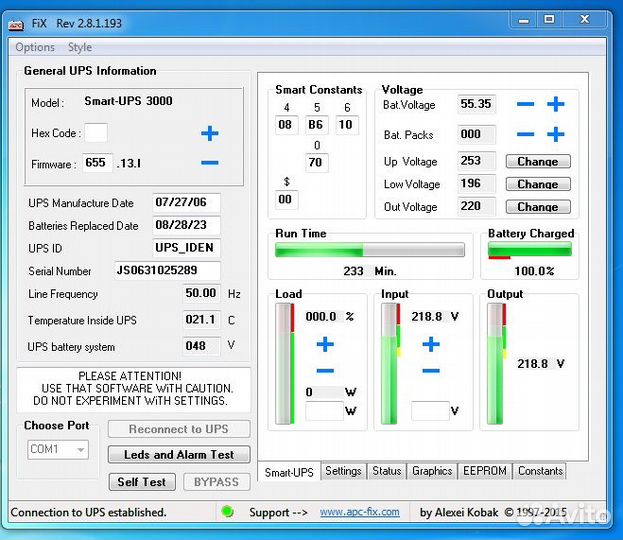623x540 pixels.
Task: Increase Bat. Packs with plus icon
Action: tap(556, 134)
